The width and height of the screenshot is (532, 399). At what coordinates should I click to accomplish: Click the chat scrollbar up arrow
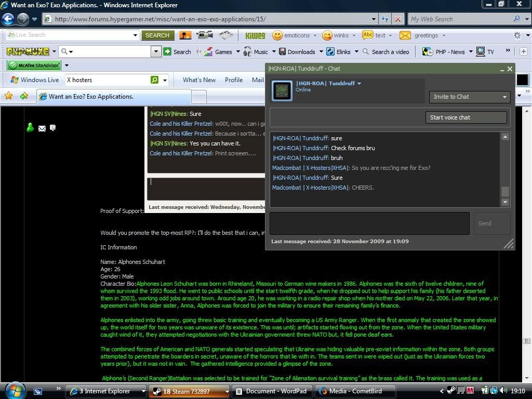click(x=505, y=137)
